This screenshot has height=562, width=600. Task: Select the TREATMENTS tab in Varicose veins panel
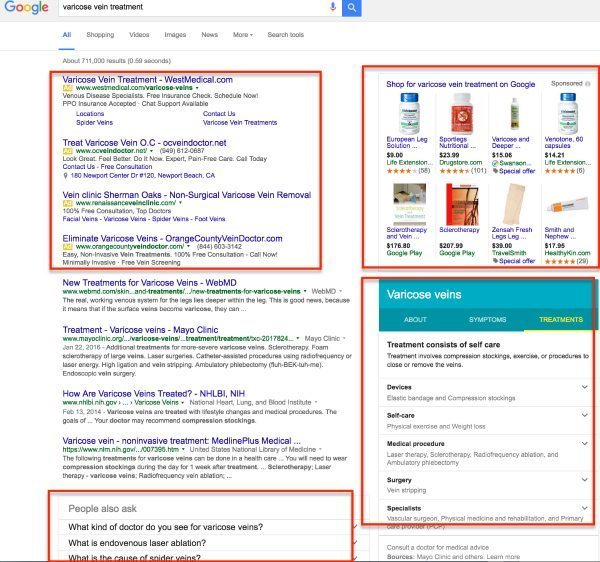[561, 319]
